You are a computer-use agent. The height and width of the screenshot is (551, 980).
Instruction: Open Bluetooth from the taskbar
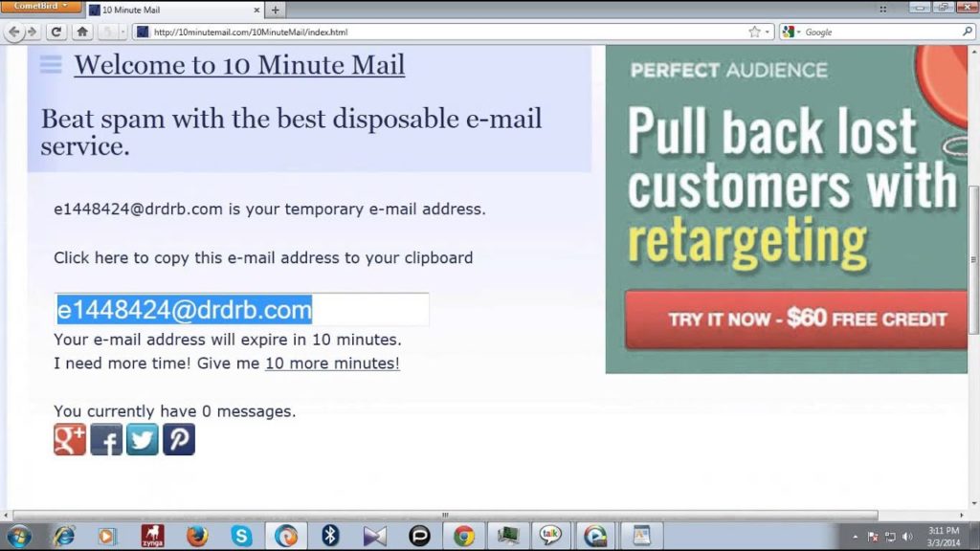pos(330,536)
